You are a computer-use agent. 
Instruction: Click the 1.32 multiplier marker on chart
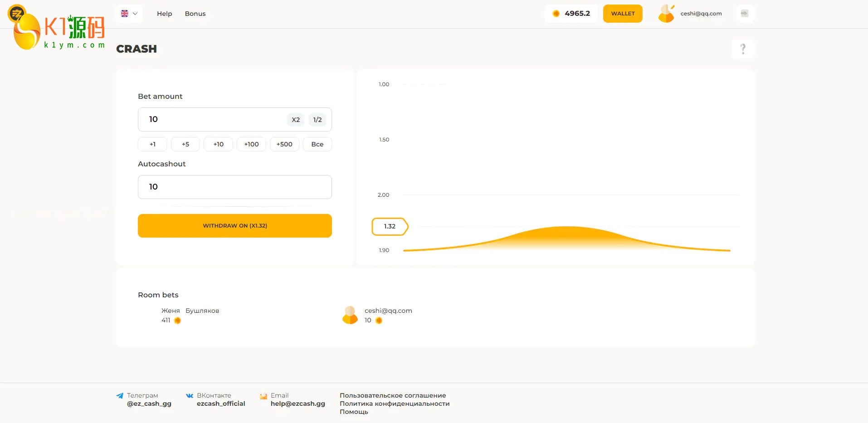pyautogui.click(x=390, y=226)
